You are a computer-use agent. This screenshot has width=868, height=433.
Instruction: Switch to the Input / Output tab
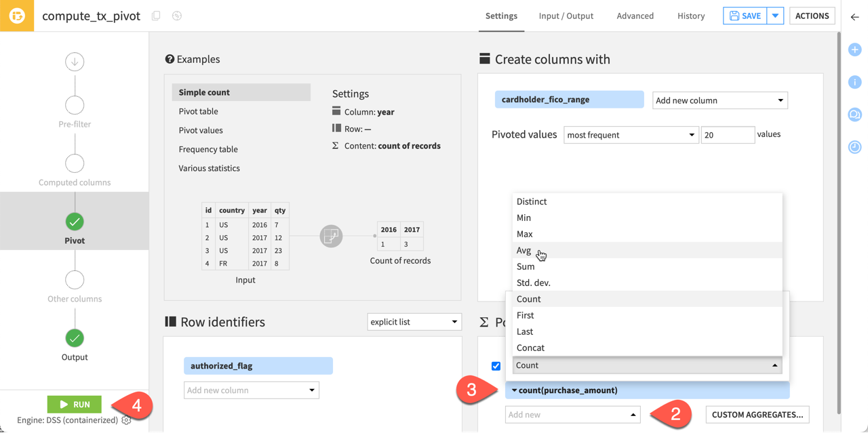(x=566, y=16)
